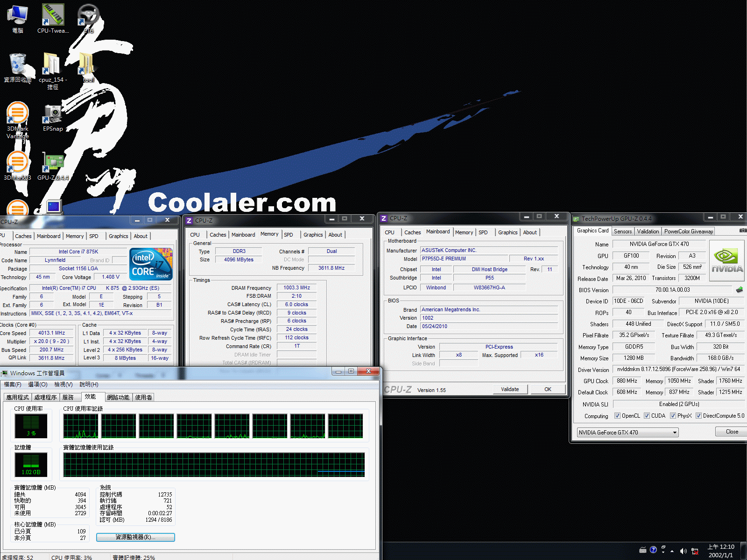The height and width of the screenshot is (560, 747).
Task: Click the 資源監視器(R)... button
Action: tap(135, 537)
